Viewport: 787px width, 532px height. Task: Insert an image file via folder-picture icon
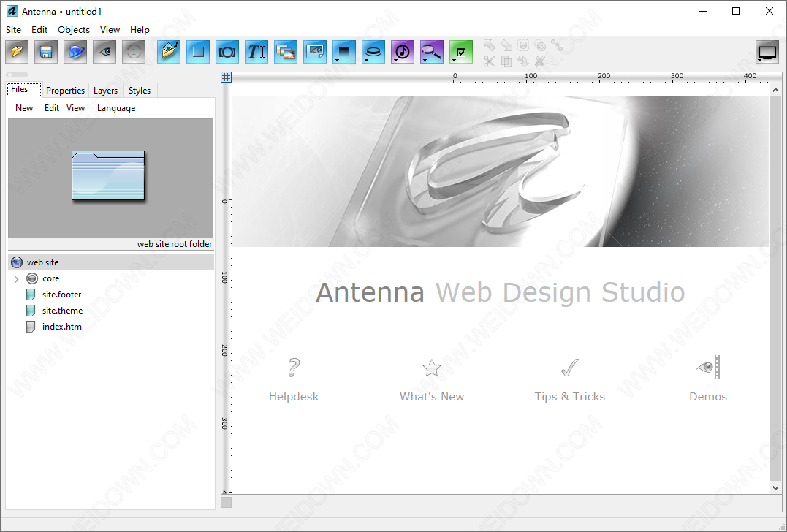point(169,52)
